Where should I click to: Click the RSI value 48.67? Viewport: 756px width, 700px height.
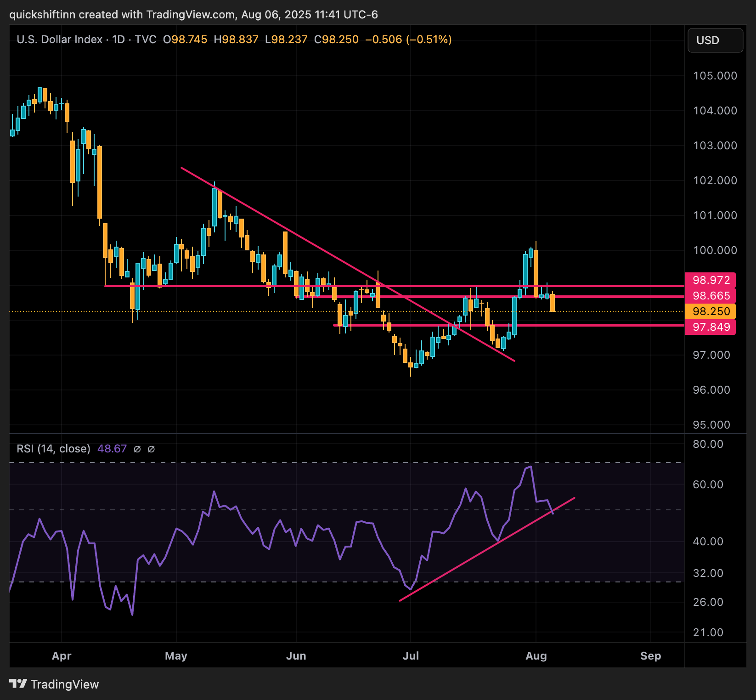coord(112,449)
